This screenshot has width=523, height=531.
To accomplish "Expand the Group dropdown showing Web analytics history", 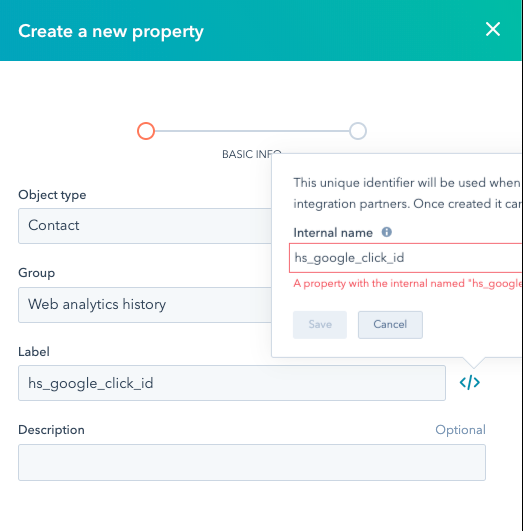I will click(145, 305).
